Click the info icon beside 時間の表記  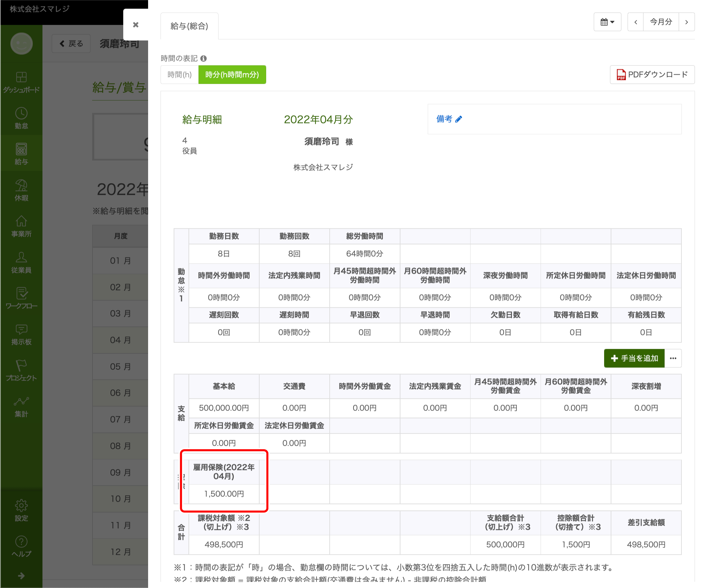coord(204,58)
